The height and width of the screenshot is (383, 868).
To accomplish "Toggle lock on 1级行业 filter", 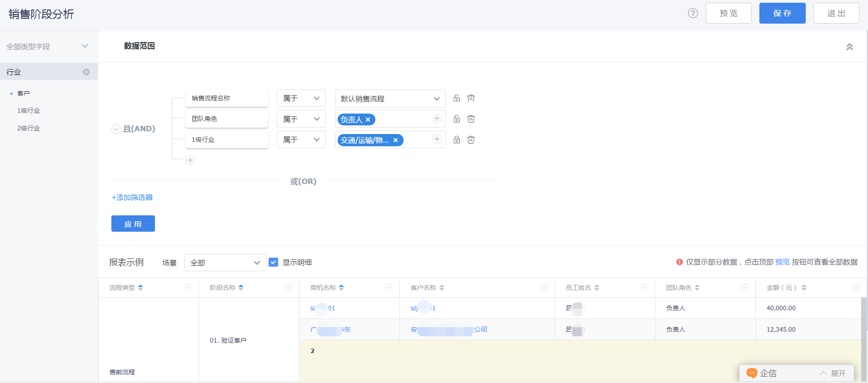I will (x=457, y=139).
